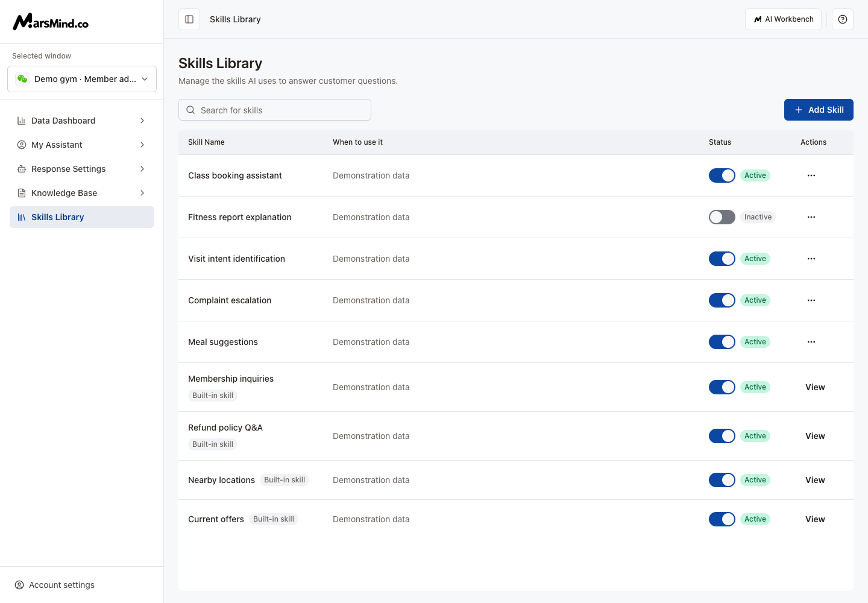
Task: View the Nearby locations skill
Action: point(815,480)
